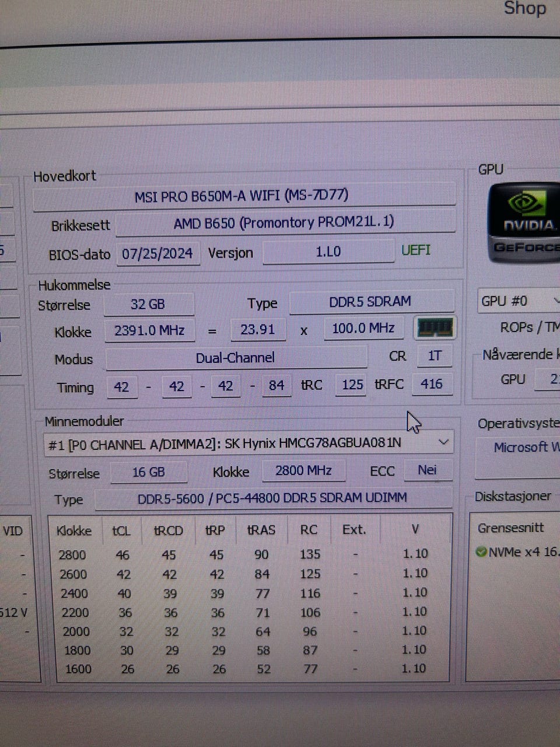Image resolution: width=560 pixels, height=747 pixels.
Task: Click the tRAS column header
Action: tap(261, 530)
